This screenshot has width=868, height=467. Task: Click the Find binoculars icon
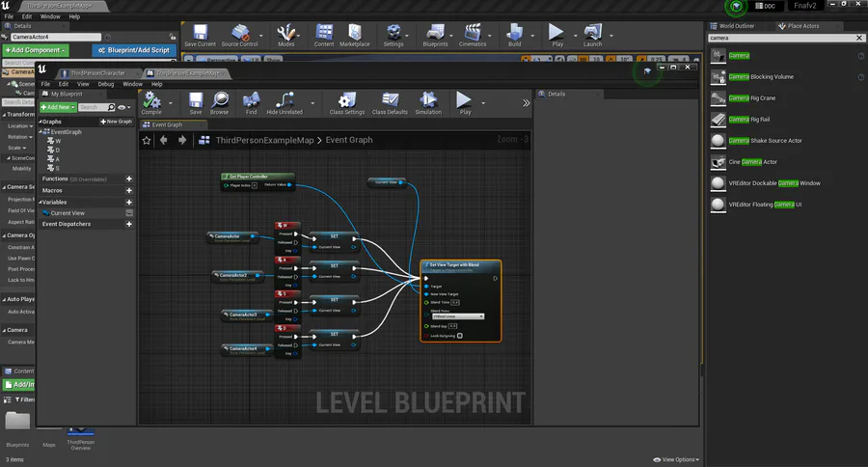tap(252, 103)
